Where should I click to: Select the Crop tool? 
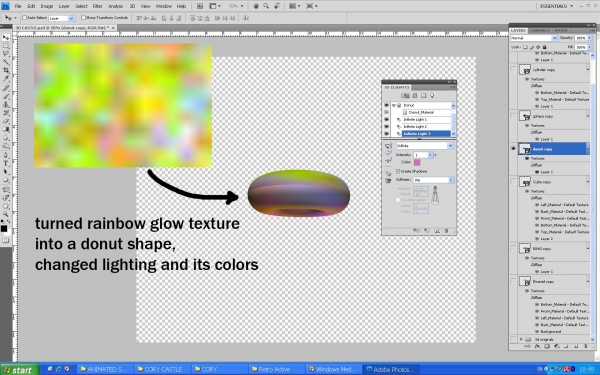click(5, 70)
